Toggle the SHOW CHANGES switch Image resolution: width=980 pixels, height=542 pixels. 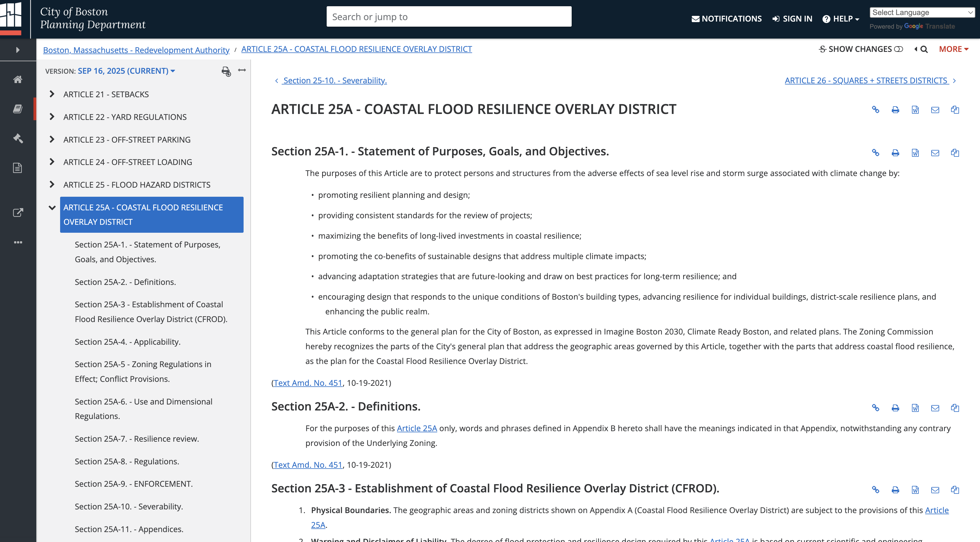(x=899, y=49)
